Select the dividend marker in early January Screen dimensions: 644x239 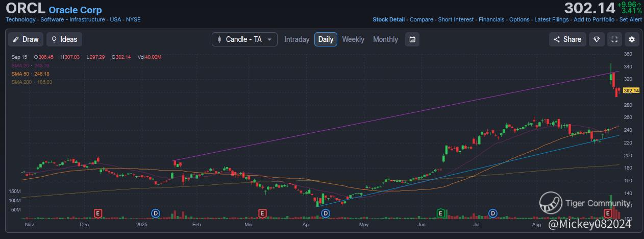click(x=156, y=212)
